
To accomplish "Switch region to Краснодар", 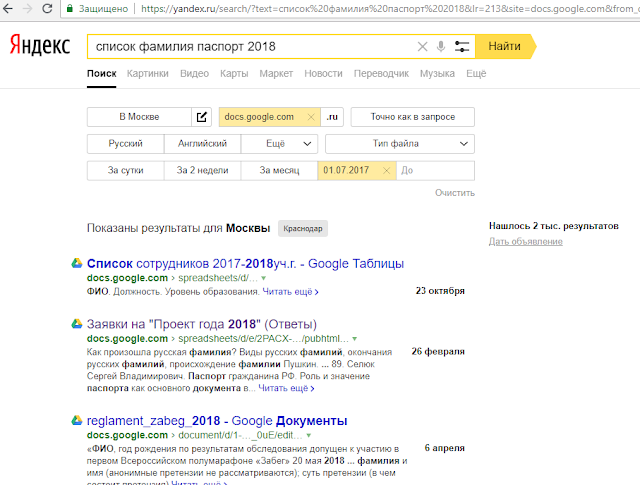I will tap(303, 229).
